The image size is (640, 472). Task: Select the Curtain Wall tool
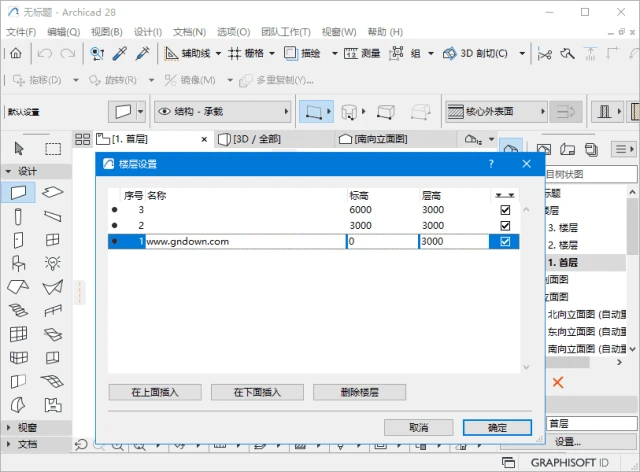click(18, 334)
